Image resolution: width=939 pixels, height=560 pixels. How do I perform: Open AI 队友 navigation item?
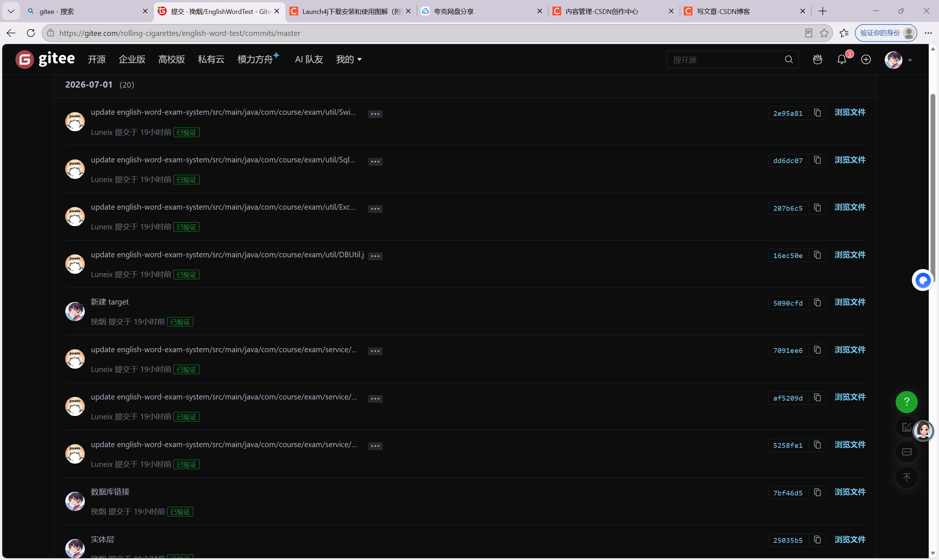tap(309, 59)
